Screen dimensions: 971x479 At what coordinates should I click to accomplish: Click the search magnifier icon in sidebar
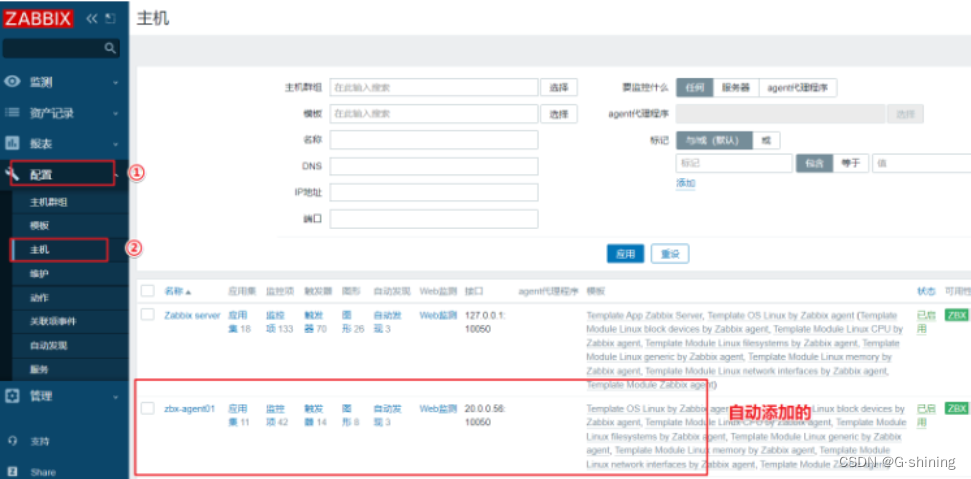[110, 48]
